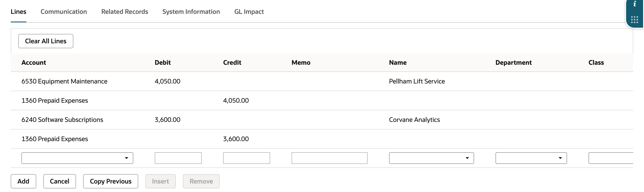The width and height of the screenshot is (644, 192).
Task: Click the 3,600.00 debit amount
Action: click(167, 120)
